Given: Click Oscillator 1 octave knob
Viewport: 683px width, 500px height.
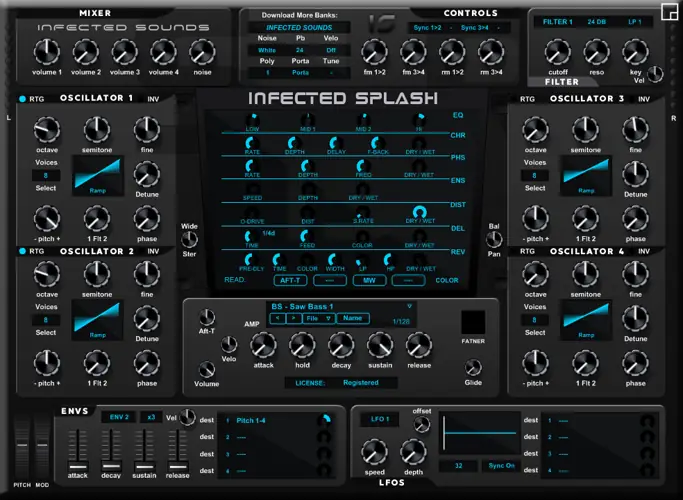Looking at the screenshot, I should click(x=46, y=129).
